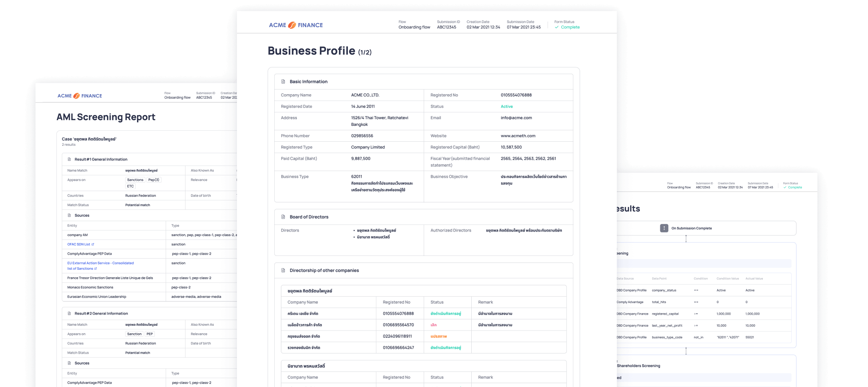Open EU External Action Service Consolidated link
Screen dimensions: 868x387
pos(100,263)
